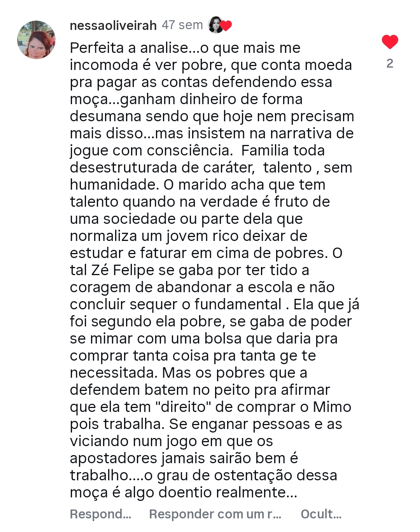Click the 47 sem timestamp

pos(182,25)
